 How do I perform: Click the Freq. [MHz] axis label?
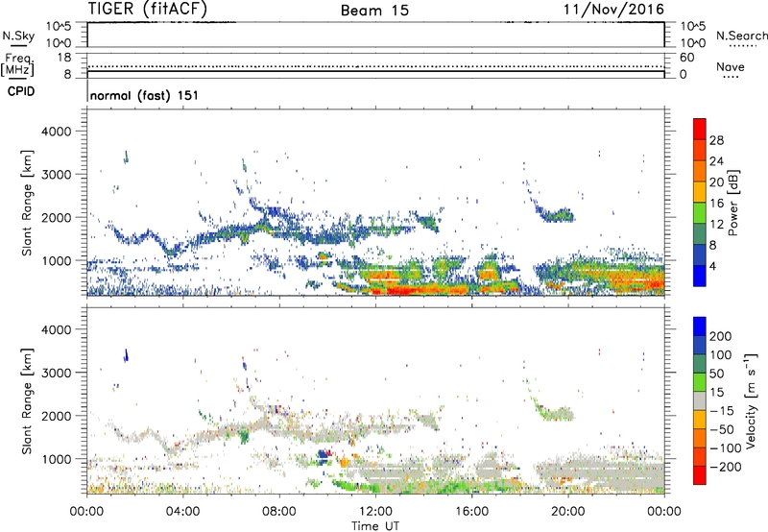(17, 64)
